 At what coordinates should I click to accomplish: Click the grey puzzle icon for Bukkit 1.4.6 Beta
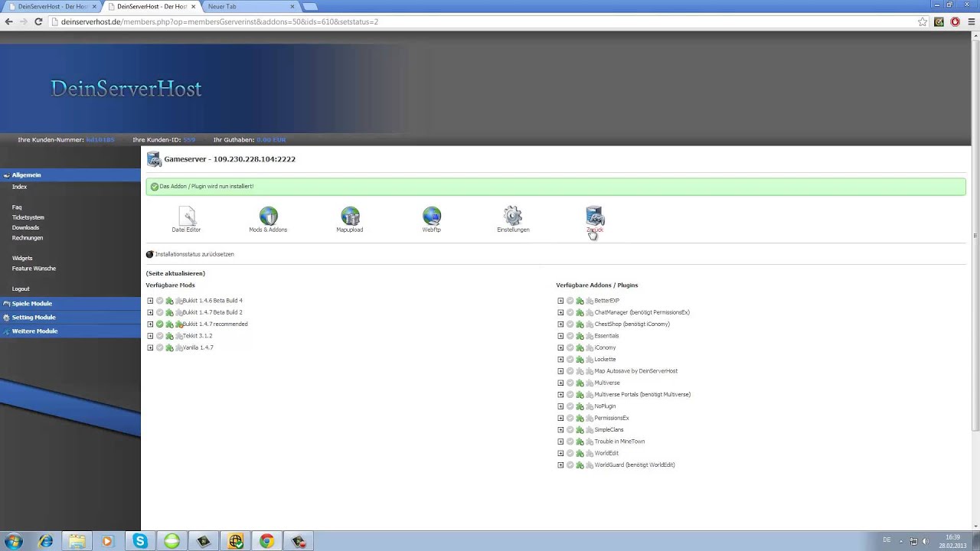pos(178,301)
